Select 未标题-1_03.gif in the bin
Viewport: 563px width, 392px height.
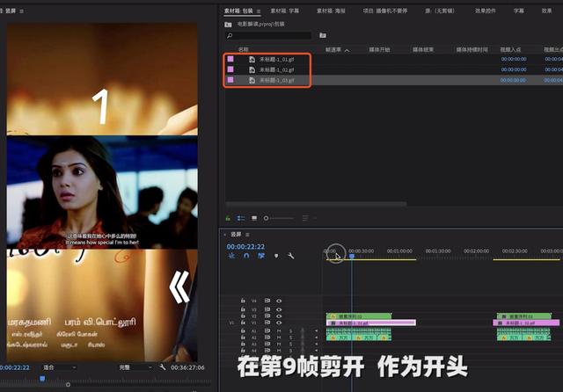tap(277, 80)
